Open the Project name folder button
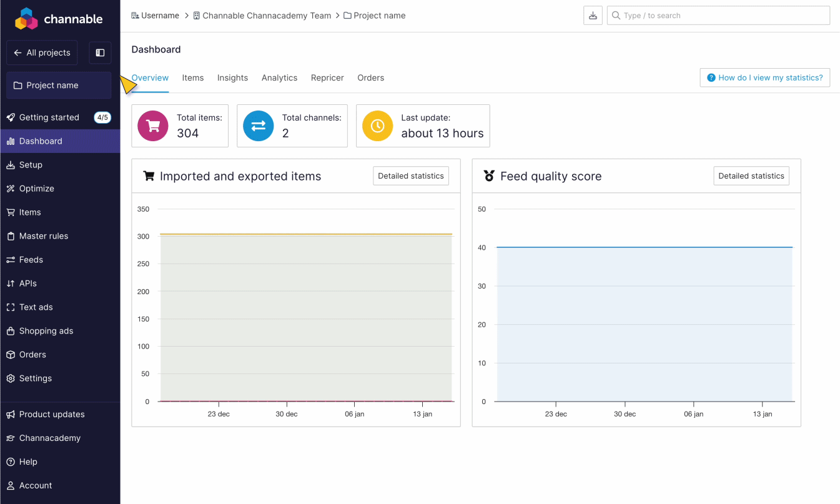This screenshot has width=840, height=504. [59, 86]
